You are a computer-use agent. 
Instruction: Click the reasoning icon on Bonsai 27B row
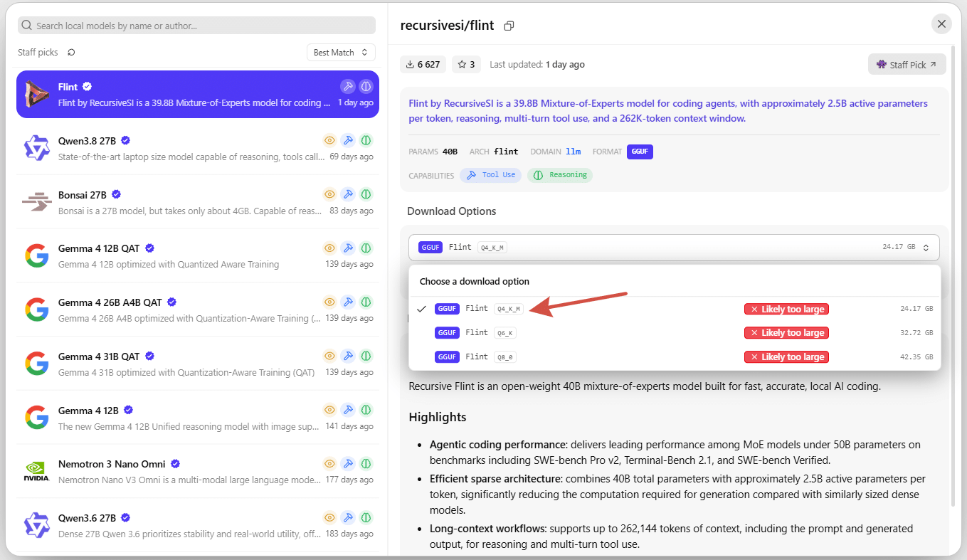pyautogui.click(x=366, y=194)
